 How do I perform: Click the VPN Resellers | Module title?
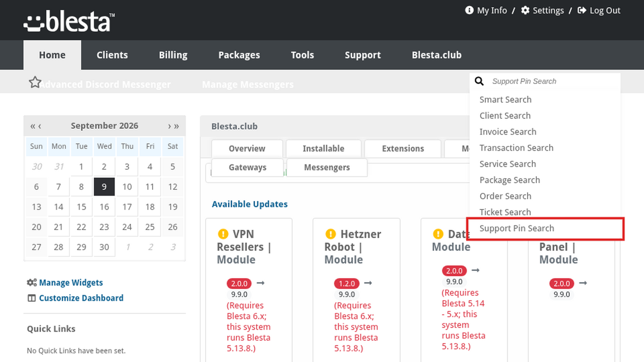click(x=244, y=247)
